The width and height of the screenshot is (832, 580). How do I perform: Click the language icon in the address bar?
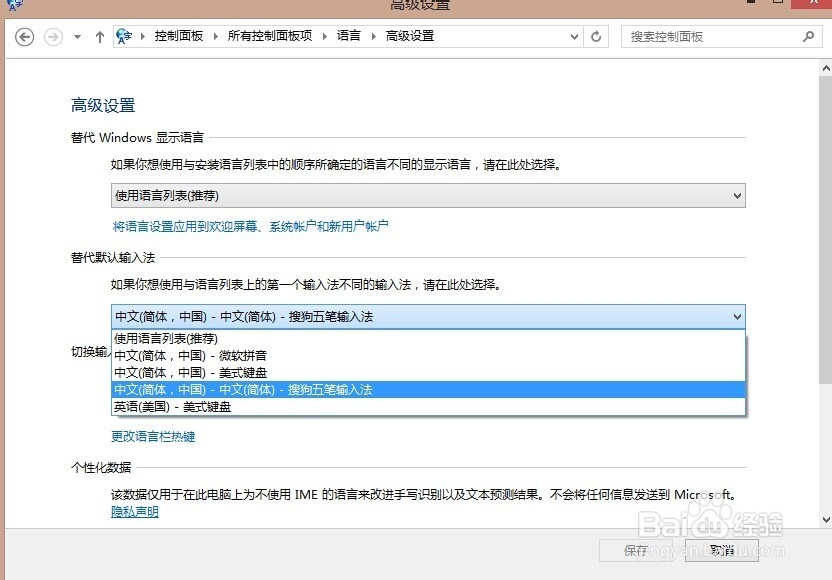pos(122,36)
